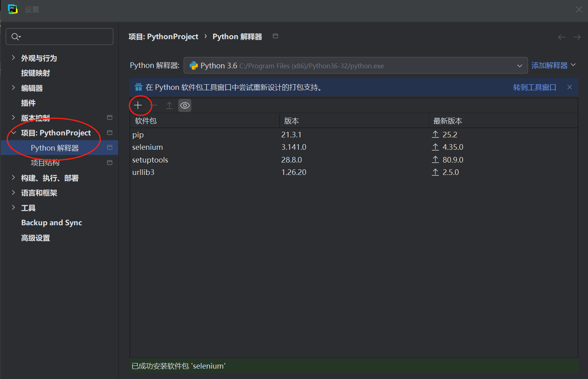588x379 pixels.
Task: Click the Python logo in interpreter dropdown
Action: click(194, 65)
